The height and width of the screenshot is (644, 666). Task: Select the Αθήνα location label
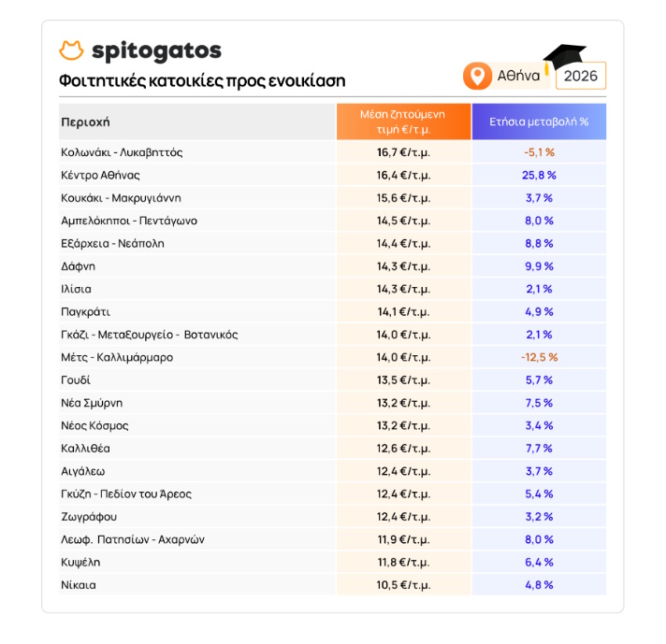point(518,76)
